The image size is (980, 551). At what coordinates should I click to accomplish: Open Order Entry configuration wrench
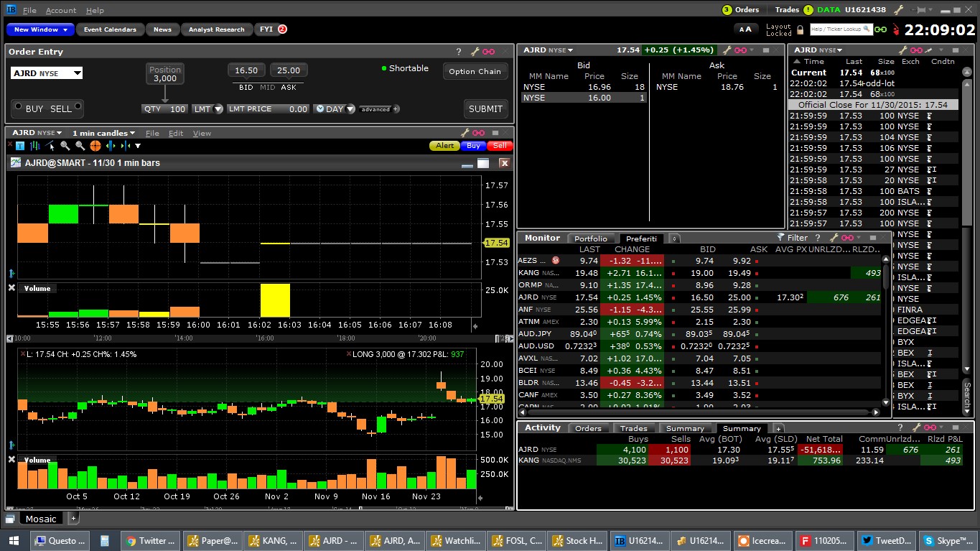click(474, 52)
